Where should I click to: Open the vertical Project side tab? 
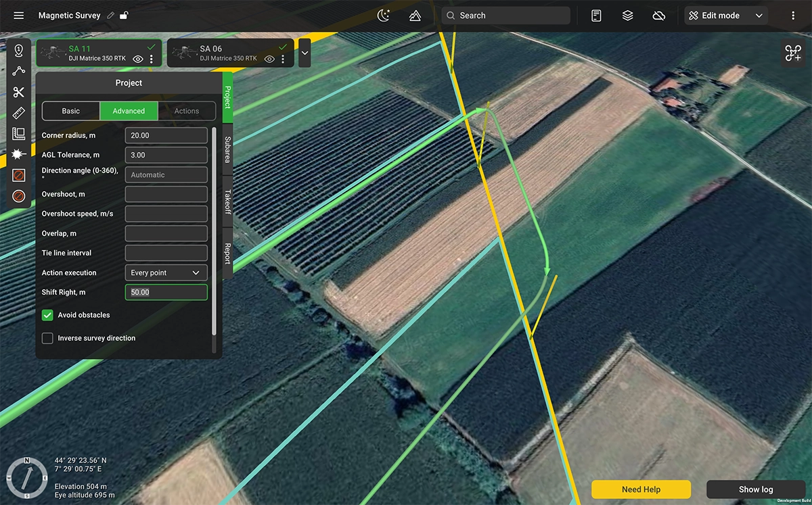(227, 97)
